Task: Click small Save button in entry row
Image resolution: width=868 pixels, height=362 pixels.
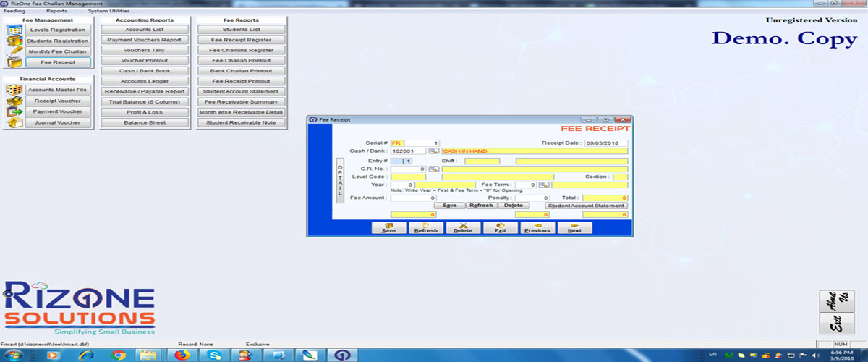Action: click(449, 206)
